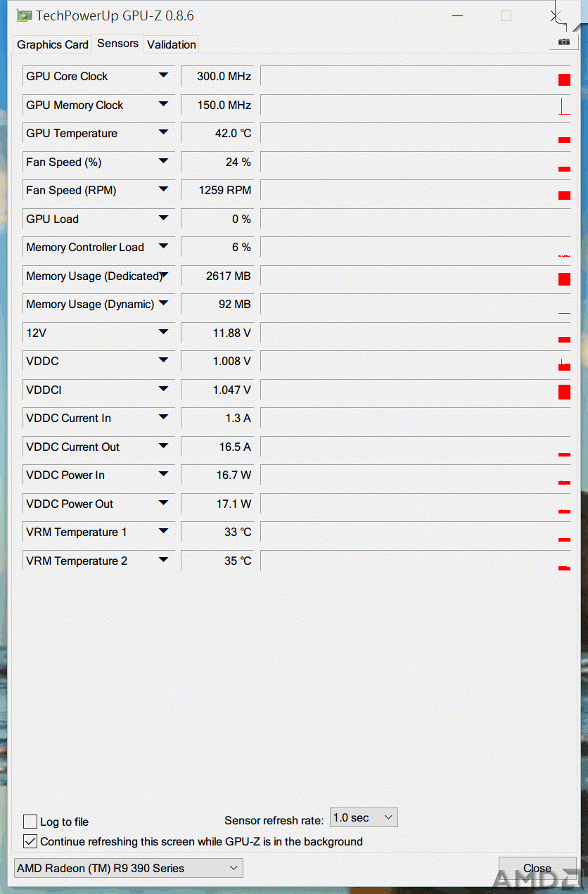588x894 pixels.
Task: Minimize the GPU-Z window
Action: tap(458, 15)
